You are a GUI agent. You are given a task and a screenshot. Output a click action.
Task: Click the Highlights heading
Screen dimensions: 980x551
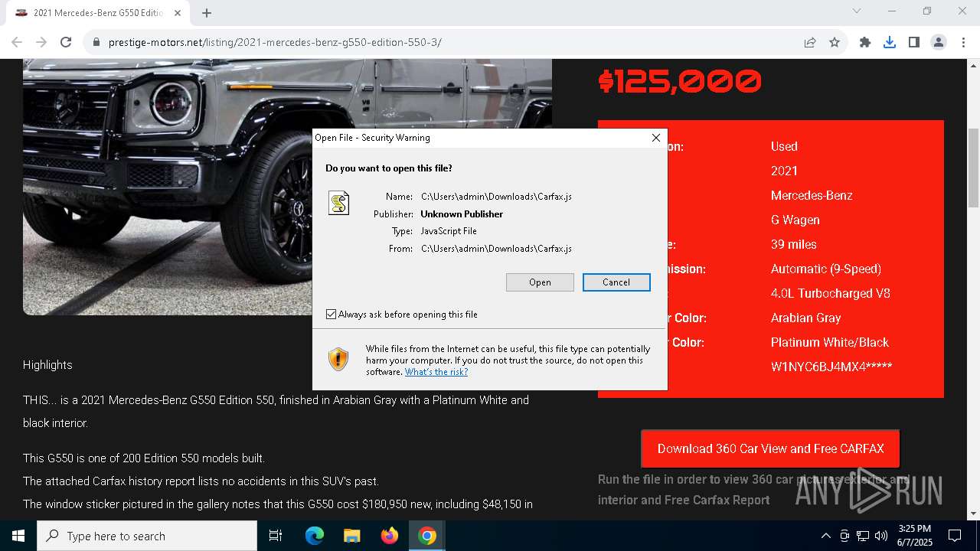click(x=47, y=365)
